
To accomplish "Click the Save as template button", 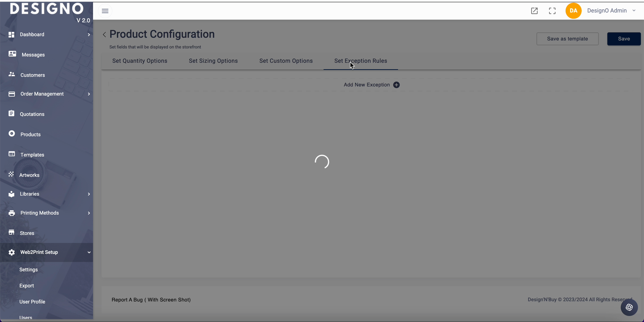I will click(x=567, y=39).
